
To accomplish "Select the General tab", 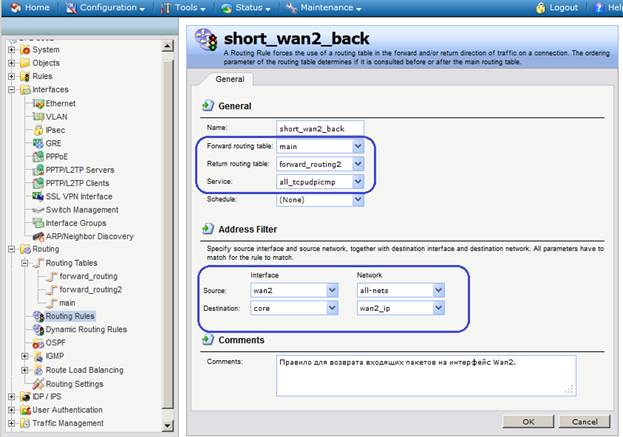I will click(230, 79).
